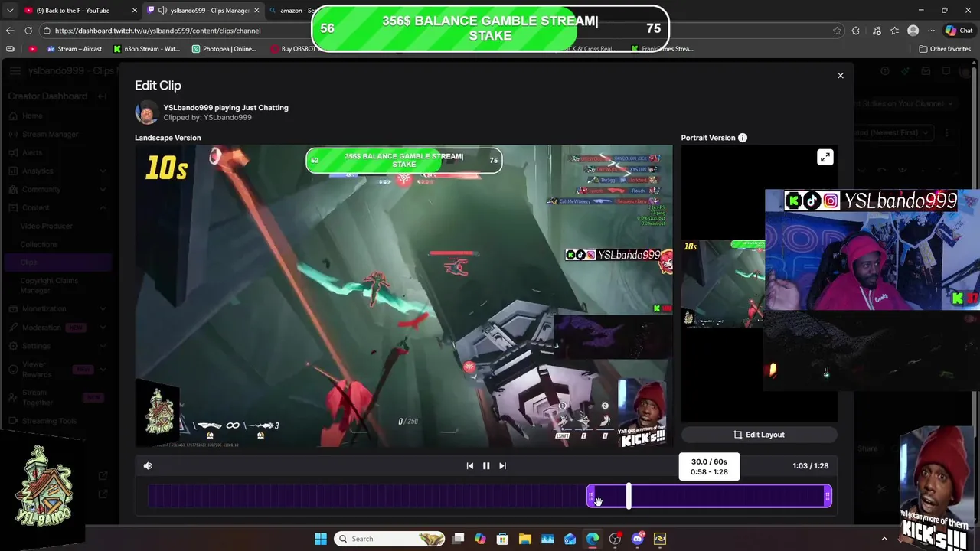Open the Settings and more ellipsis menu
Viewport: 980px width, 551px height.
(931, 31)
